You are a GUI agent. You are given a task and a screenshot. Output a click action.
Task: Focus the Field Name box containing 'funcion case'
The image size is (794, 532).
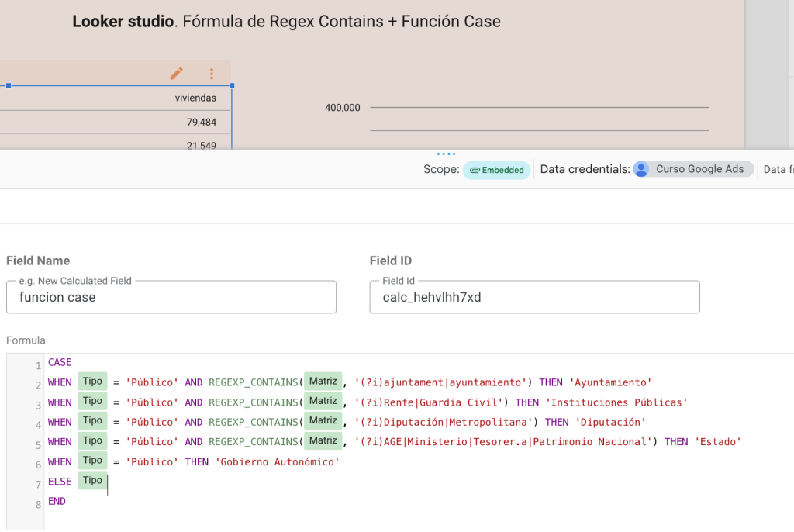click(171, 297)
